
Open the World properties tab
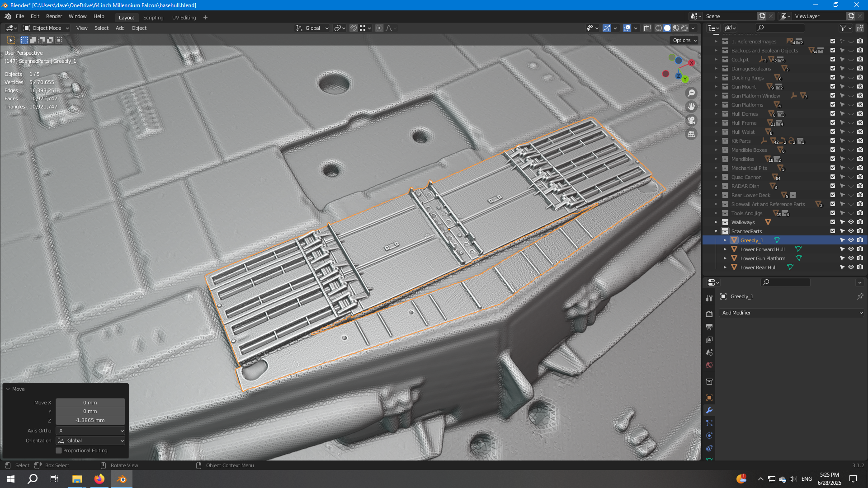(709, 365)
